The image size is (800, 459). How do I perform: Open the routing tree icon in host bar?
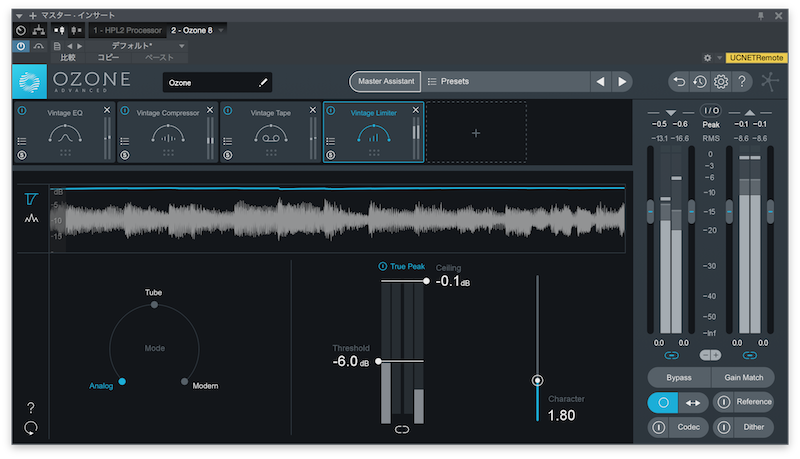39,31
